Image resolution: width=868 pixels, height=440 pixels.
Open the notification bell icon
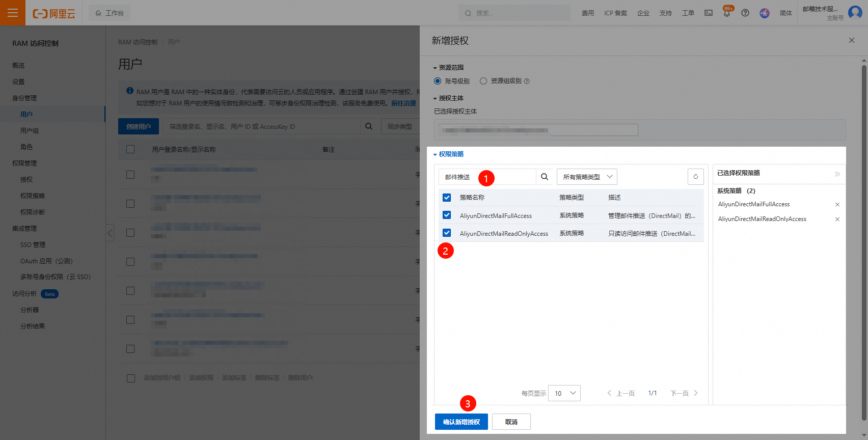coord(727,13)
